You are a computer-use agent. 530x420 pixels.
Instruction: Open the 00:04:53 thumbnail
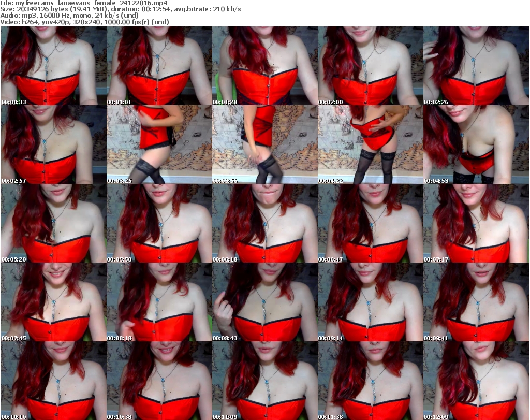click(x=476, y=144)
